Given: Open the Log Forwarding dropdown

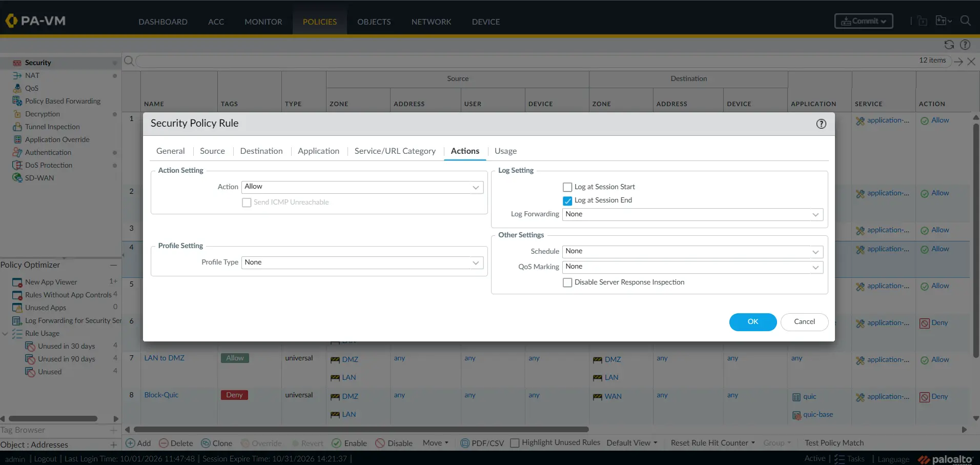Looking at the screenshot, I should click(x=692, y=214).
